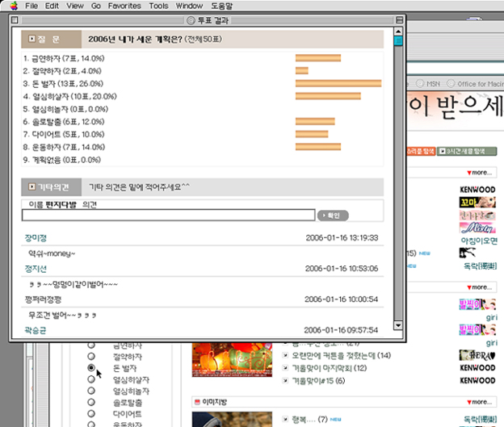
Task: Click the 질문 header arrow icon
Action: point(31,39)
